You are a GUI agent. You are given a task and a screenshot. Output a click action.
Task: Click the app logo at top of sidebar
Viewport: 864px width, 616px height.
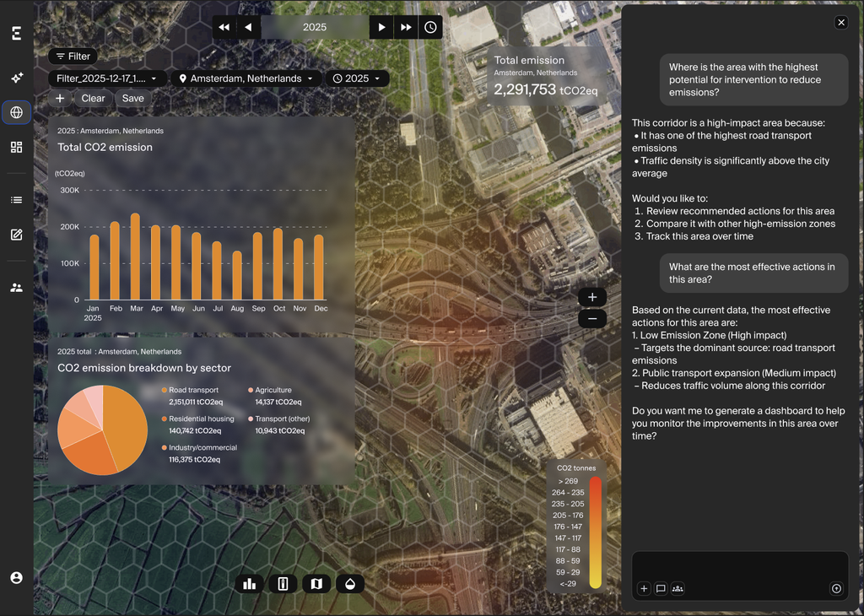tap(17, 33)
